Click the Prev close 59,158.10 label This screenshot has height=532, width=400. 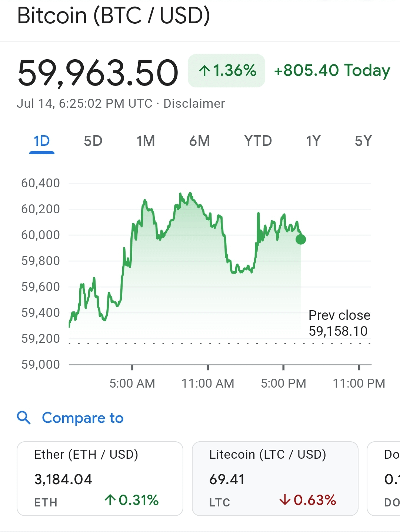339,323
